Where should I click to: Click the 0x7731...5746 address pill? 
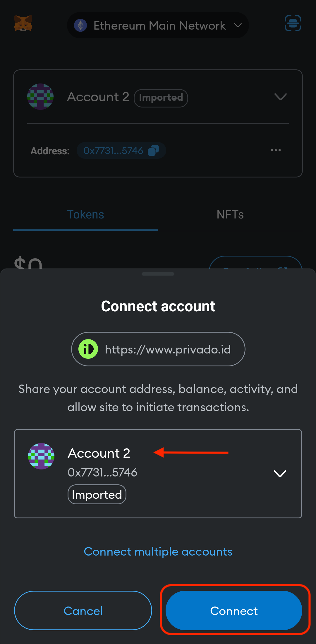[x=121, y=151]
